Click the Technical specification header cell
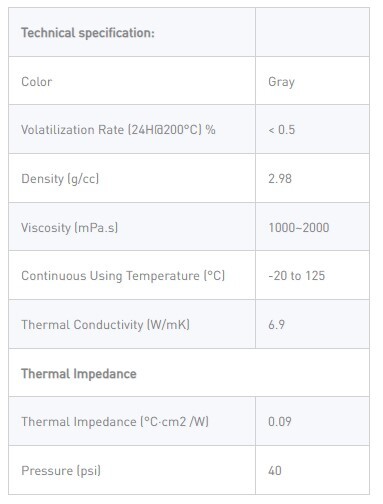The image size is (383, 504). [132, 32]
